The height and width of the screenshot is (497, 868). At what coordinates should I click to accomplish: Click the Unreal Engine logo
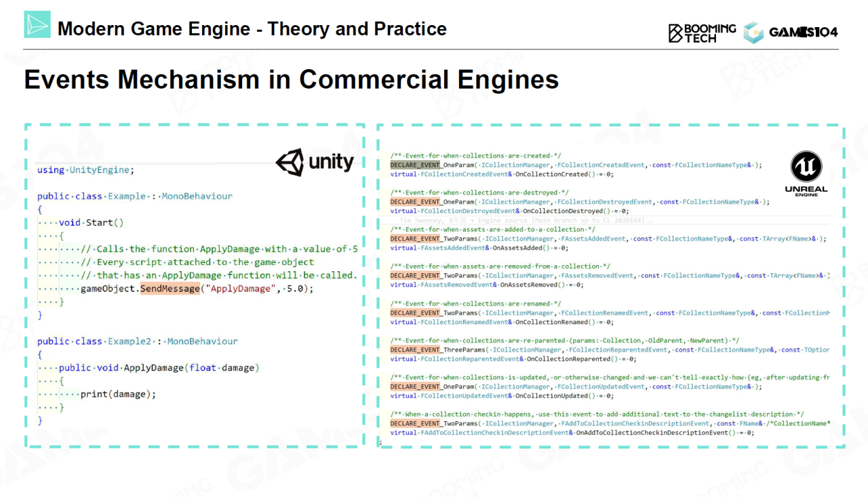(806, 174)
